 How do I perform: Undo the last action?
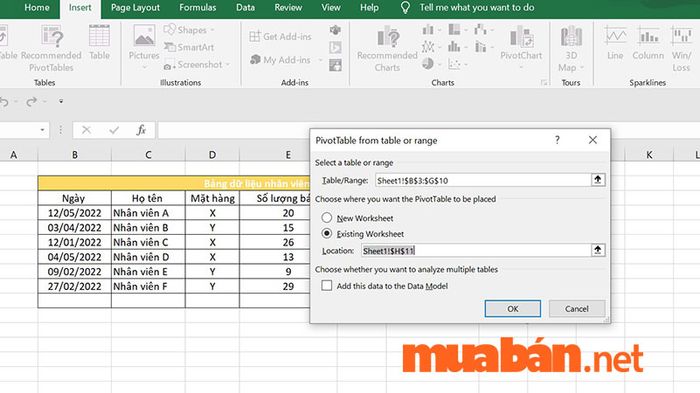tap(4, 102)
